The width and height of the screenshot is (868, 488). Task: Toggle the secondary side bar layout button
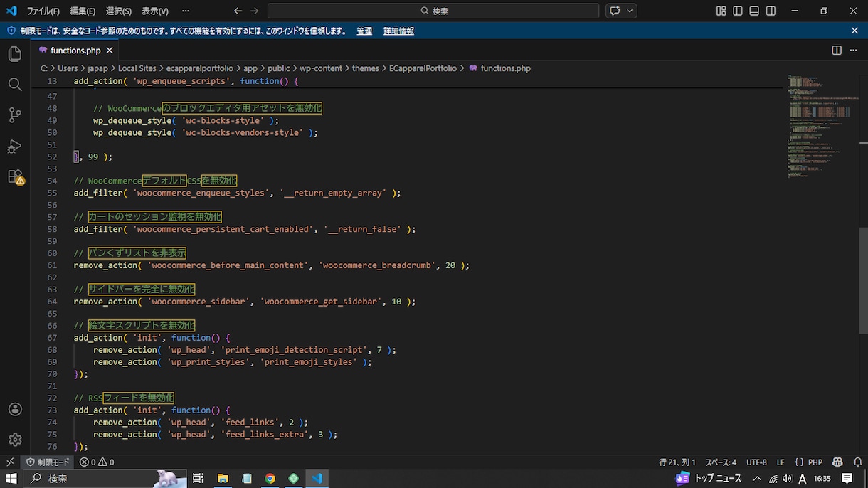(x=771, y=11)
